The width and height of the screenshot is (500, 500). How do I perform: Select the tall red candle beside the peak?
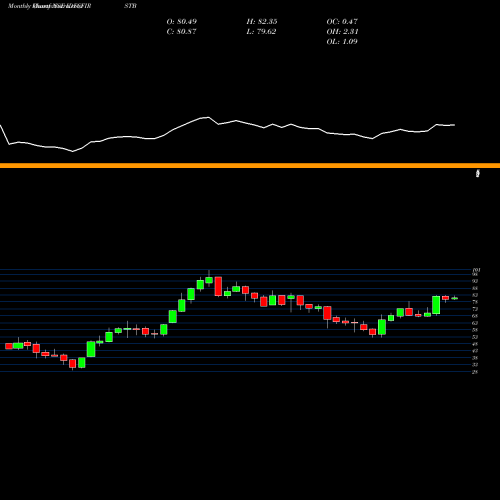point(218,286)
